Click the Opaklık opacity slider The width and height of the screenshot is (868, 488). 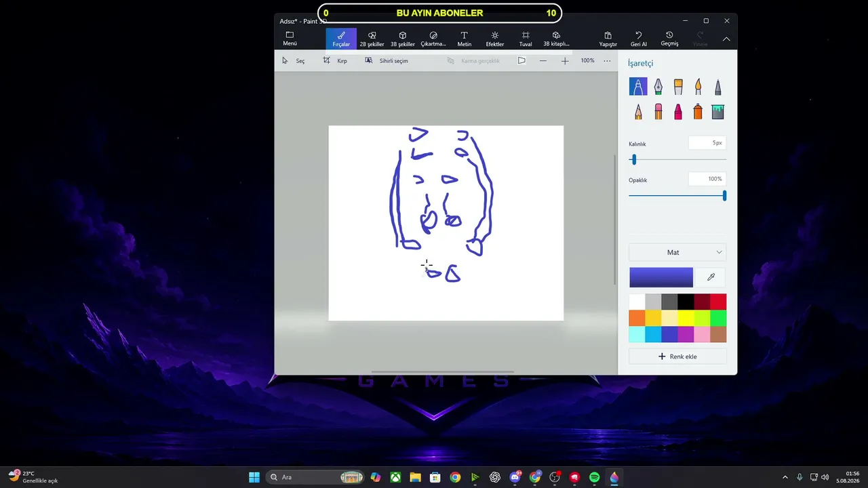[x=677, y=196]
